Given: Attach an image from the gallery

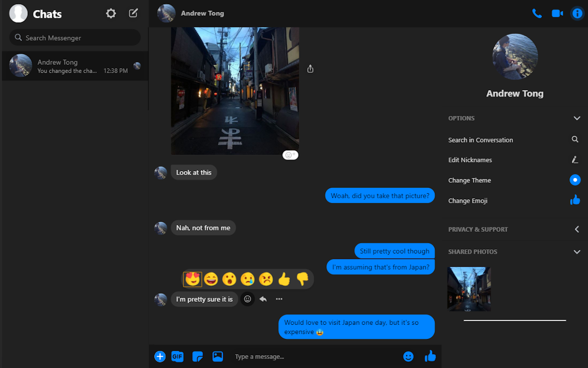Looking at the screenshot, I should point(217,356).
